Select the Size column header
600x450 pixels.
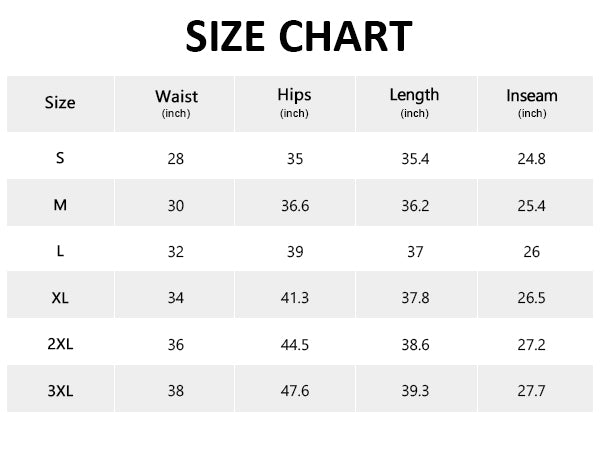[60, 102]
